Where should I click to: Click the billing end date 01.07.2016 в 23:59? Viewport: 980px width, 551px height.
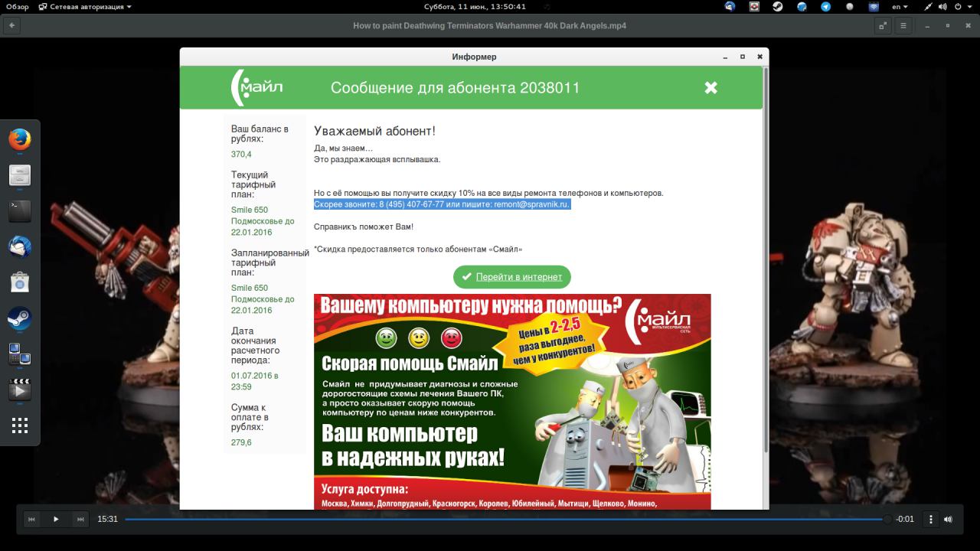coord(254,381)
